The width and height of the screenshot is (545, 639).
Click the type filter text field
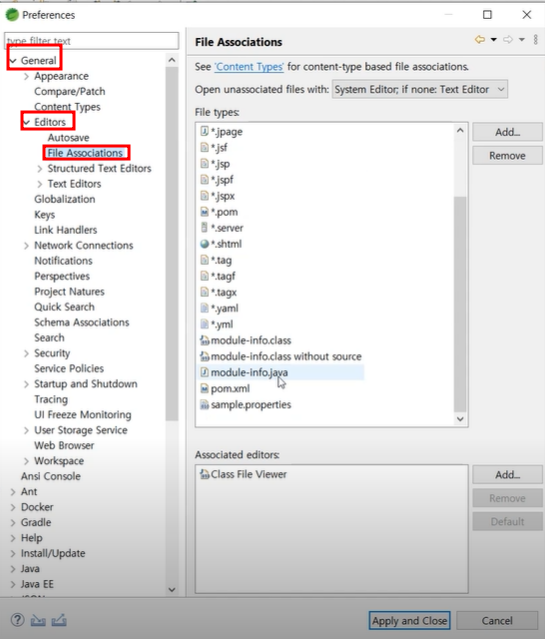[x=91, y=41]
